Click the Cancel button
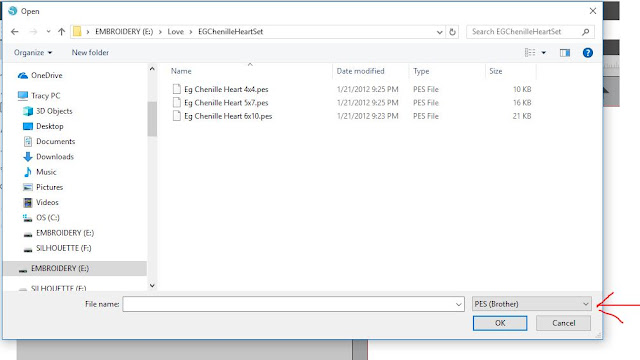This screenshot has width=640, height=360. pyautogui.click(x=563, y=323)
